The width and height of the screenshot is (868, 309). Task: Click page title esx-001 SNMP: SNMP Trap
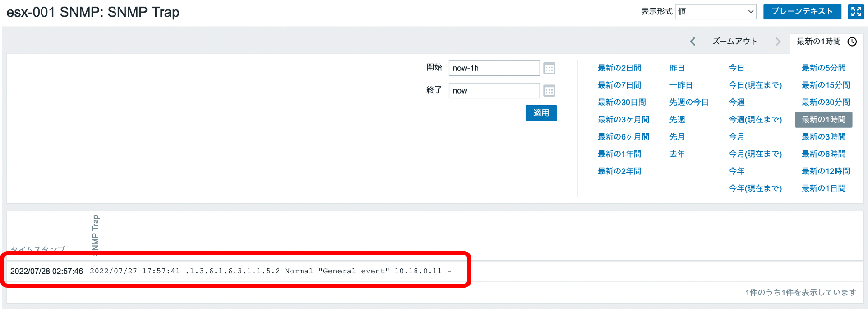[x=93, y=12]
